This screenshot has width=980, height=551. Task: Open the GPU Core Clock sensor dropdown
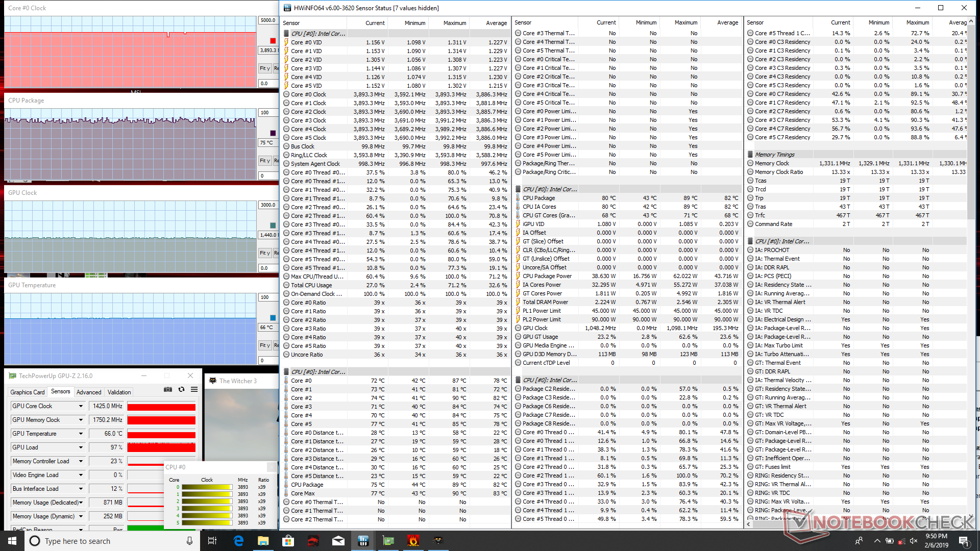tap(81, 406)
